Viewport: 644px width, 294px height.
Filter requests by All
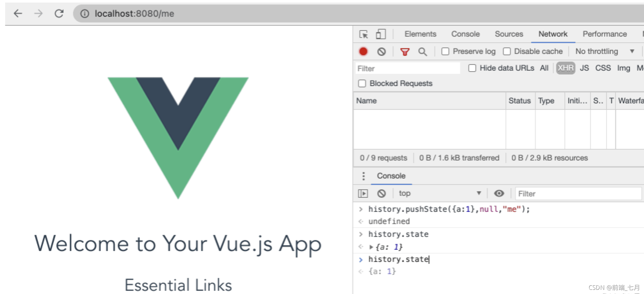click(544, 68)
